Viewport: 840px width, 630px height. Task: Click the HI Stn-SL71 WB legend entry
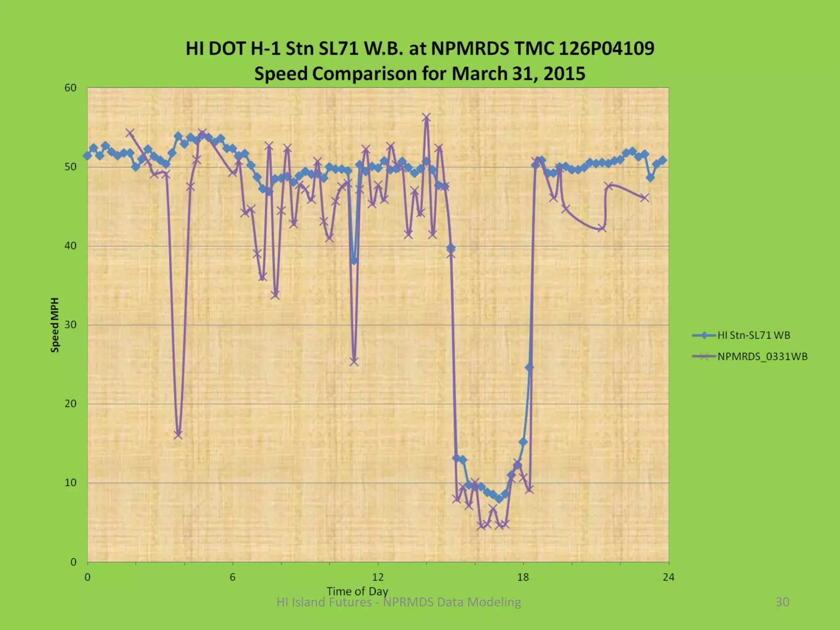[753, 335]
